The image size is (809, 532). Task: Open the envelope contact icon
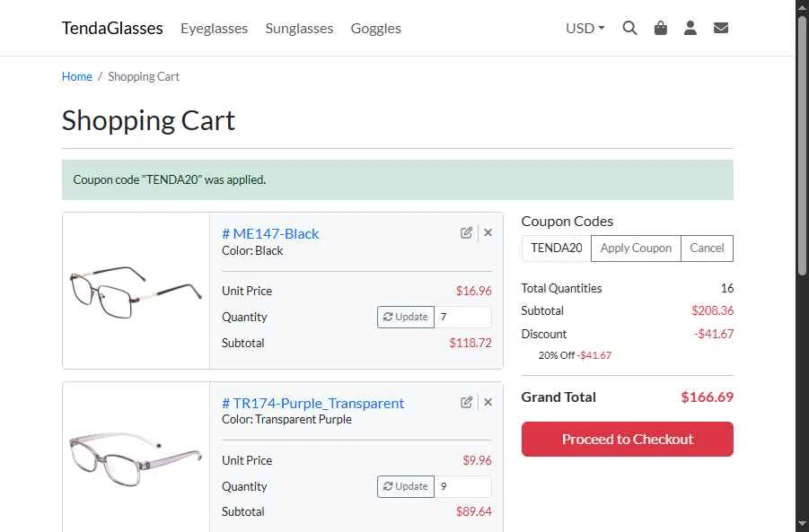click(x=721, y=28)
